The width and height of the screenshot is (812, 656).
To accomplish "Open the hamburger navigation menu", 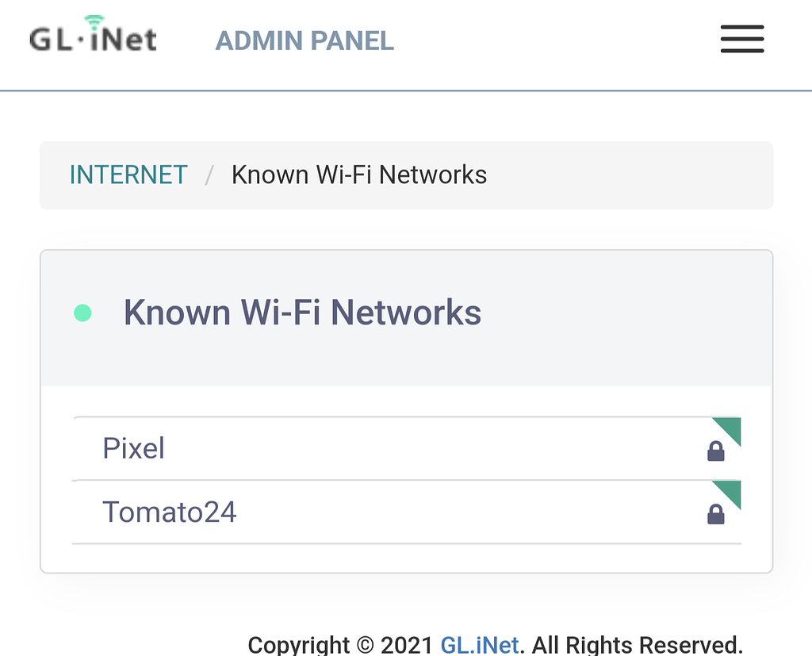I will point(741,39).
